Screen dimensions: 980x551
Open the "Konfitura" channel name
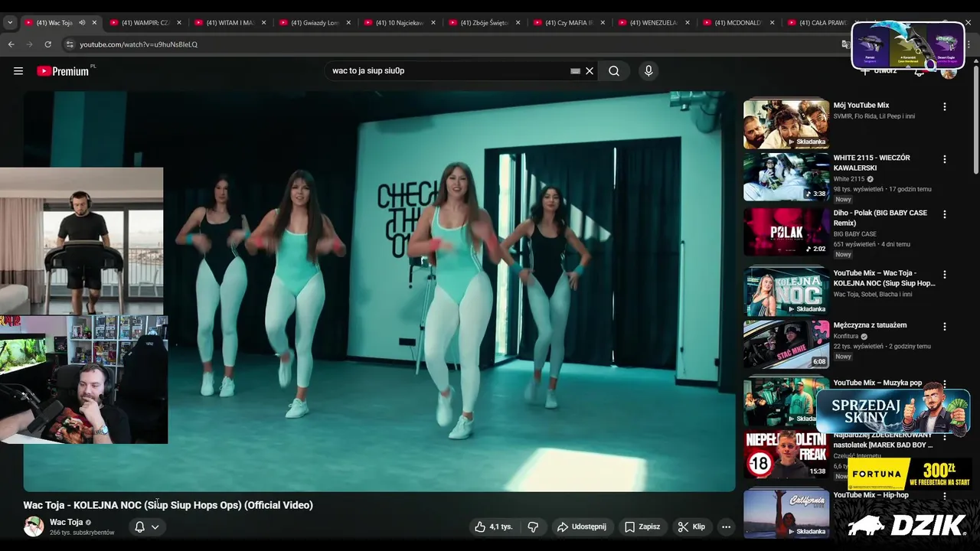pyautogui.click(x=846, y=336)
